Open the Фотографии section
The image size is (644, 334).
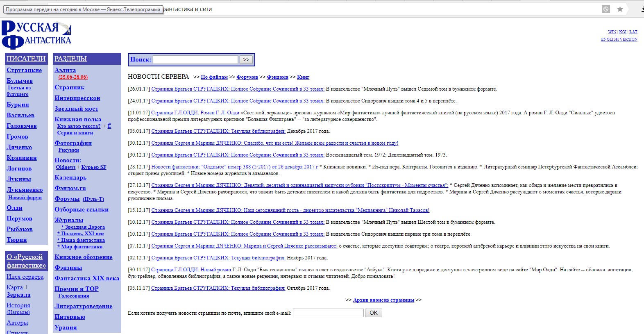(73, 143)
